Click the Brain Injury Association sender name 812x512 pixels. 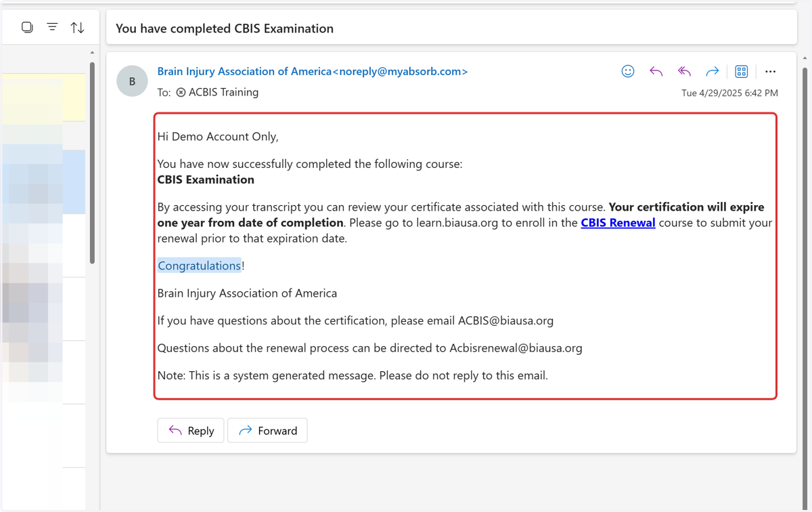(313, 71)
